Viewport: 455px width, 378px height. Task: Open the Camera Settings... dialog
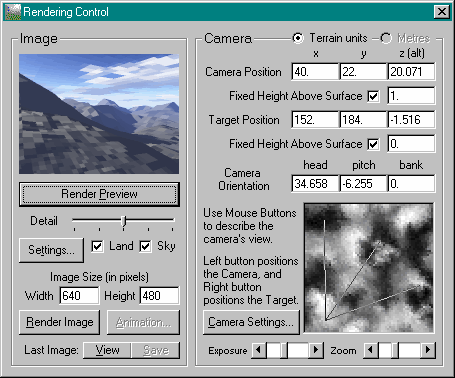(251, 322)
